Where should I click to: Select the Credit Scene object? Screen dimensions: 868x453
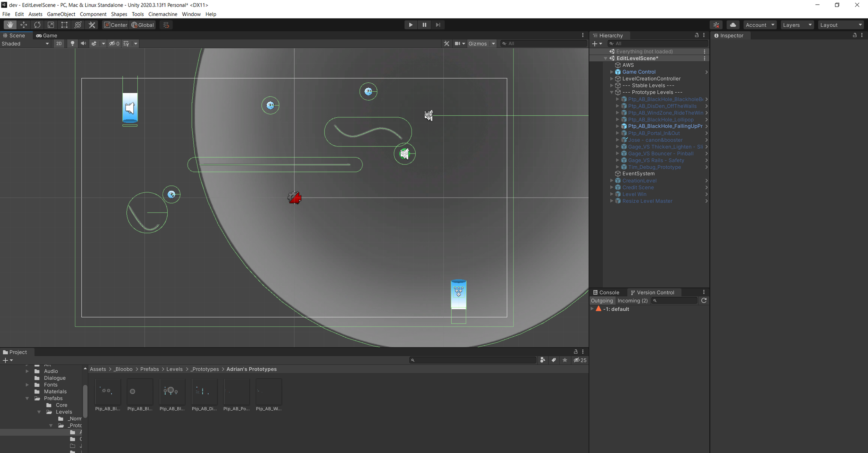pyautogui.click(x=638, y=187)
